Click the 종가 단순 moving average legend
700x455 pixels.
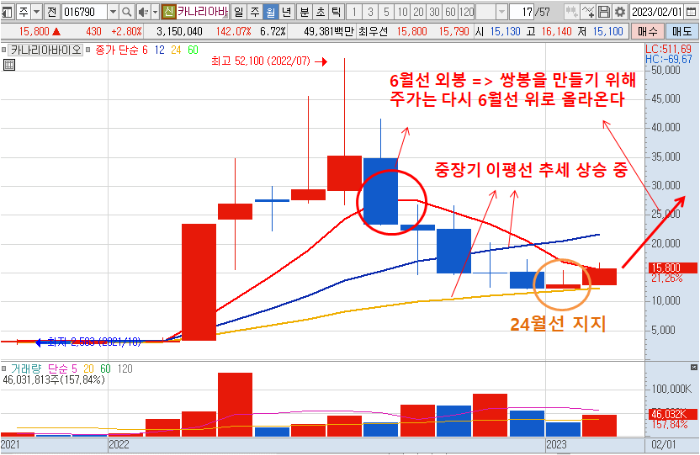click(x=117, y=50)
